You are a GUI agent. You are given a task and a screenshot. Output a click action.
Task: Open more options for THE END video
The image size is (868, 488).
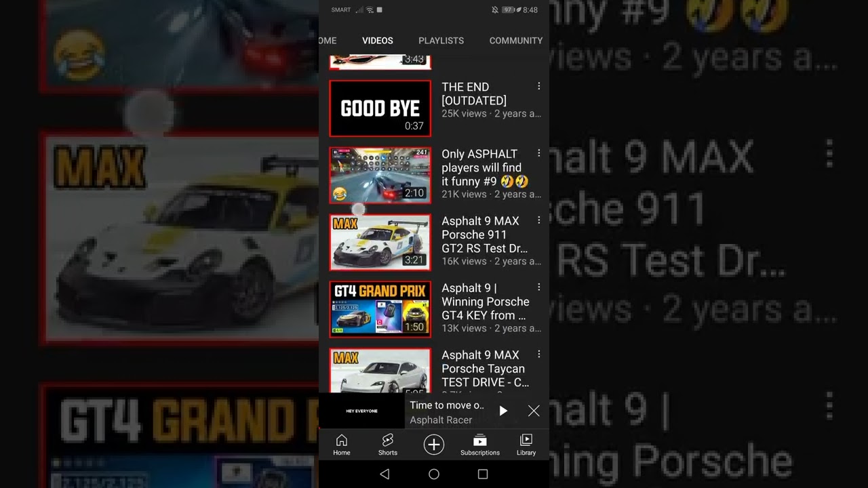[x=539, y=86]
